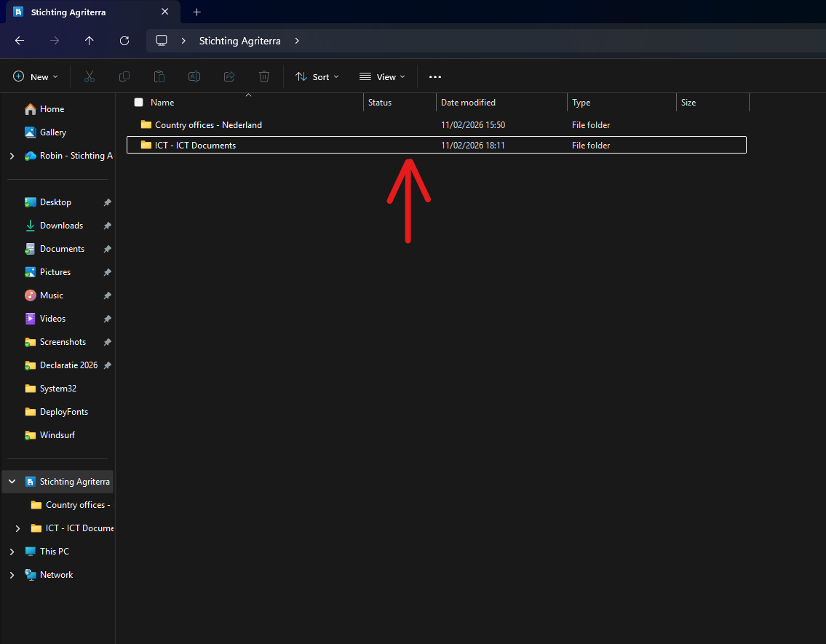
Task: Open the Declaratie 2026 folder in sidebar
Action: (x=68, y=365)
